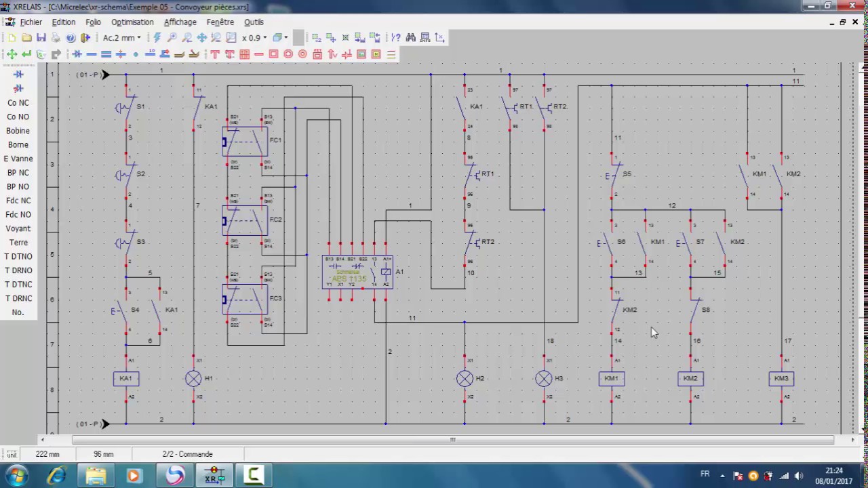Viewport: 868px width, 488px height.
Task: Select the wire number 10 tool
Action: tap(151, 54)
